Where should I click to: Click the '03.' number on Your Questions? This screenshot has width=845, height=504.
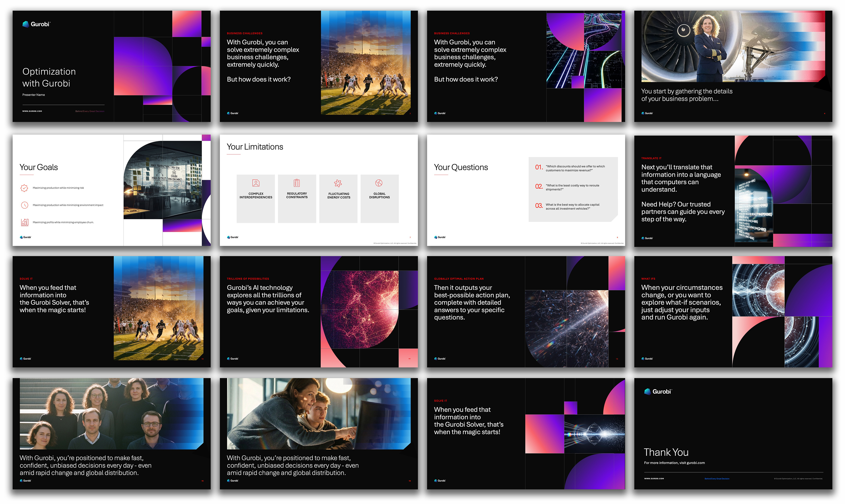[539, 205]
